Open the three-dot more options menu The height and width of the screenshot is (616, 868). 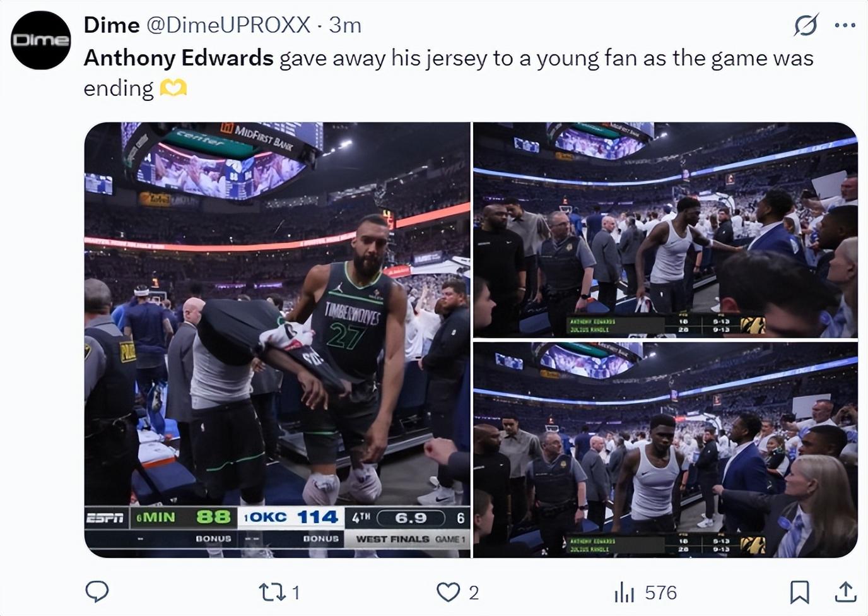coord(845,25)
